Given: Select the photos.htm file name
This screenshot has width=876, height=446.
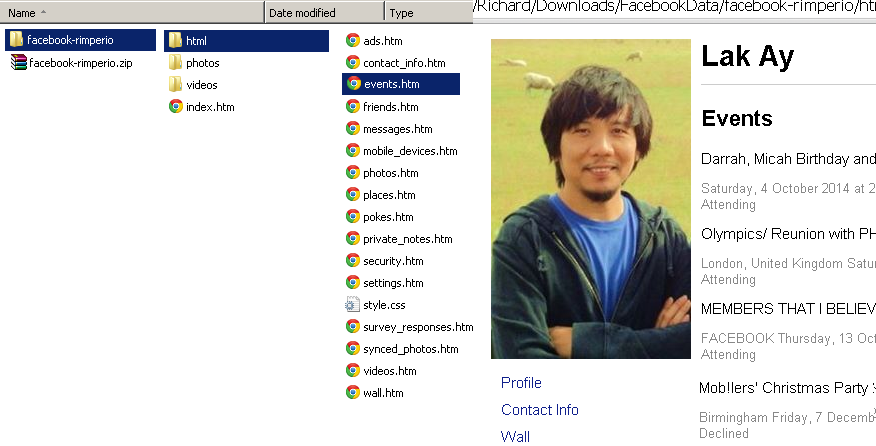Looking at the screenshot, I should pos(391,173).
